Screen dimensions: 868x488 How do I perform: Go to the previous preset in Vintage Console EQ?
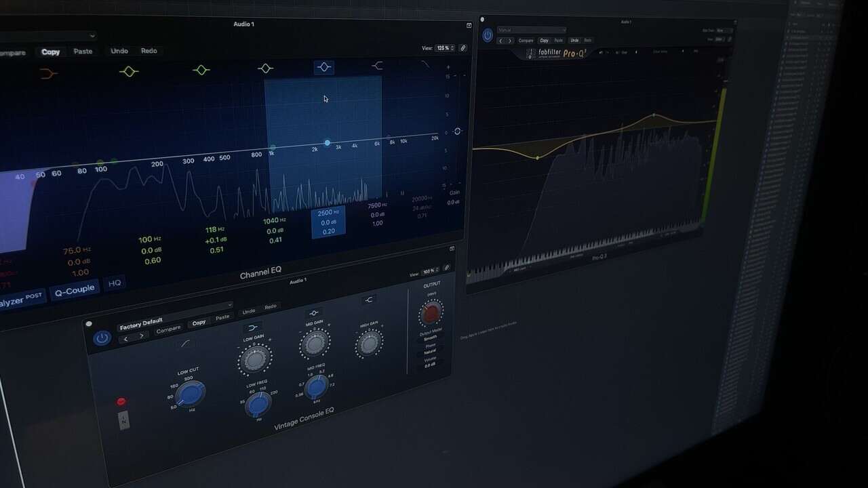coord(126,338)
